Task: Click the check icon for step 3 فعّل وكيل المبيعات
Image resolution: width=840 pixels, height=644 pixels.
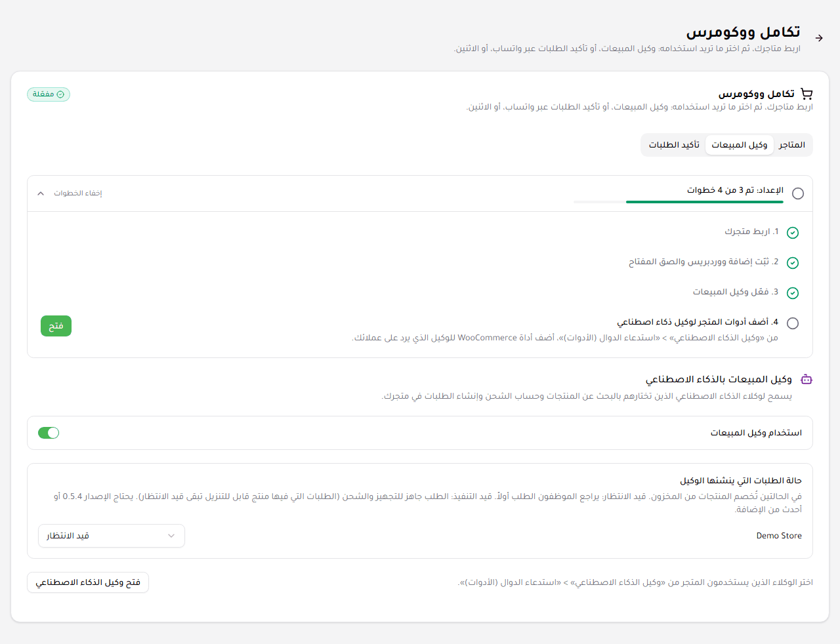Action: pyautogui.click(x=793, y=293)
